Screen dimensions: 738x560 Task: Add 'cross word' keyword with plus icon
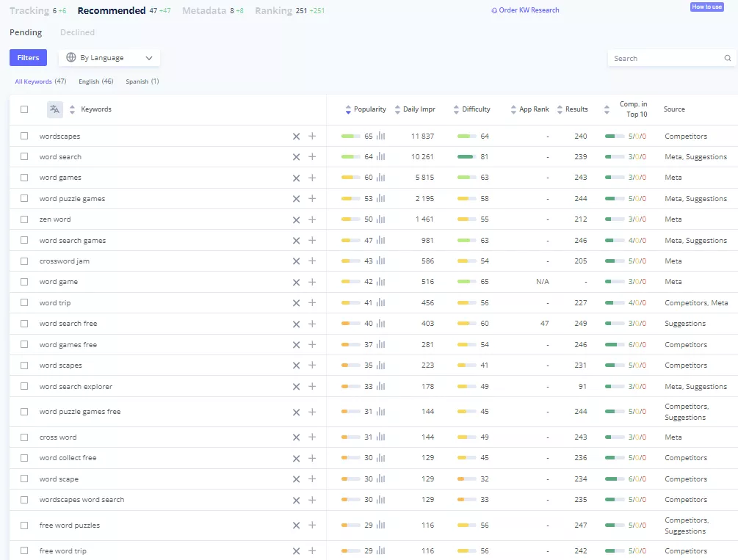click(312, 437)
